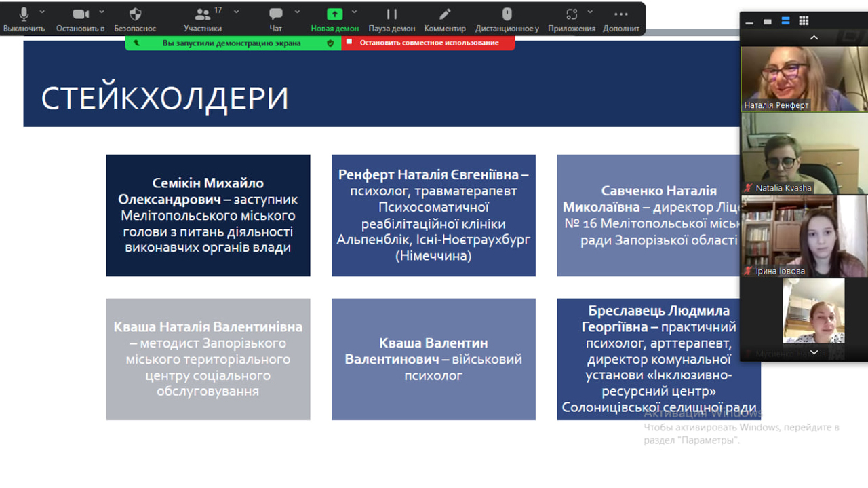Open the More options ellipsis menu
The height and width of the screenshot is (488, 868).
(x=620, y=15)
